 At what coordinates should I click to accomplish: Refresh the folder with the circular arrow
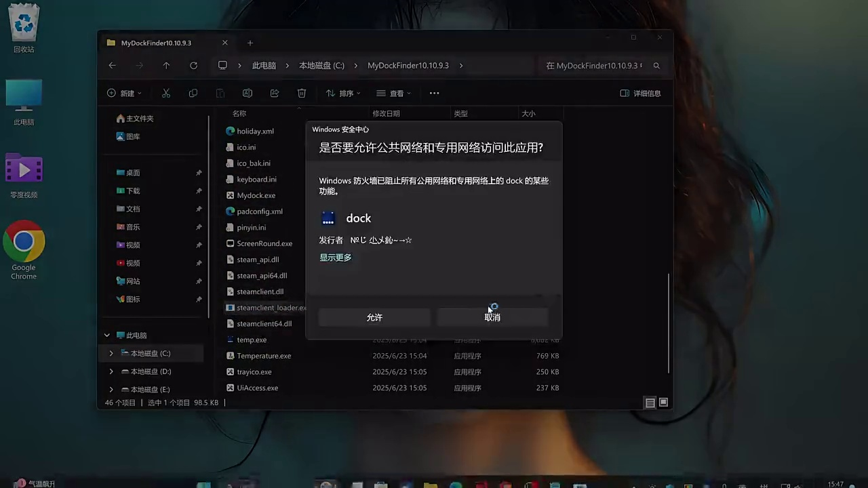pyautogui.click(x=194, y=65)
